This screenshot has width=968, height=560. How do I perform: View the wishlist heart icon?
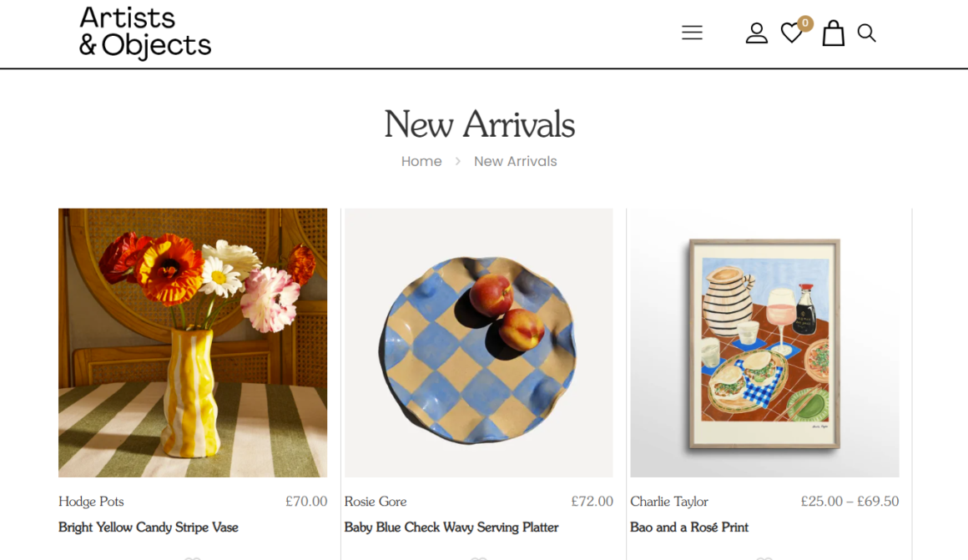click(790, 33)
